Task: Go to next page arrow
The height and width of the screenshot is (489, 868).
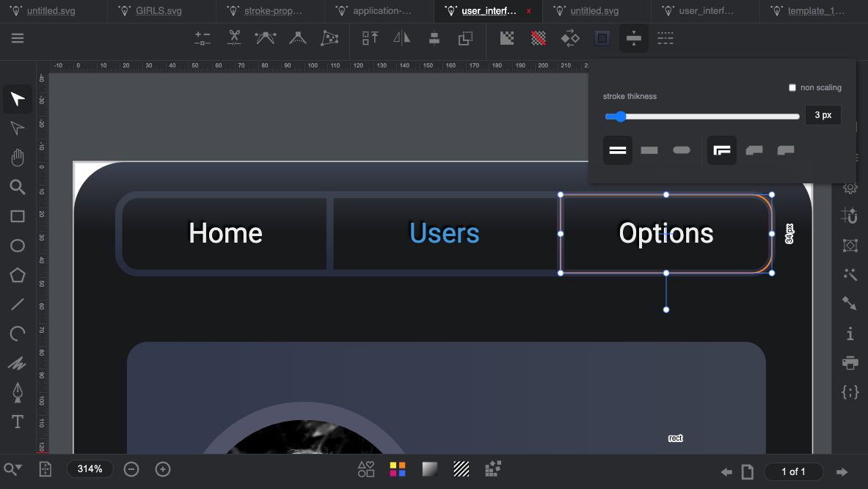Action: pyautogui.click(x=842, y=471)
